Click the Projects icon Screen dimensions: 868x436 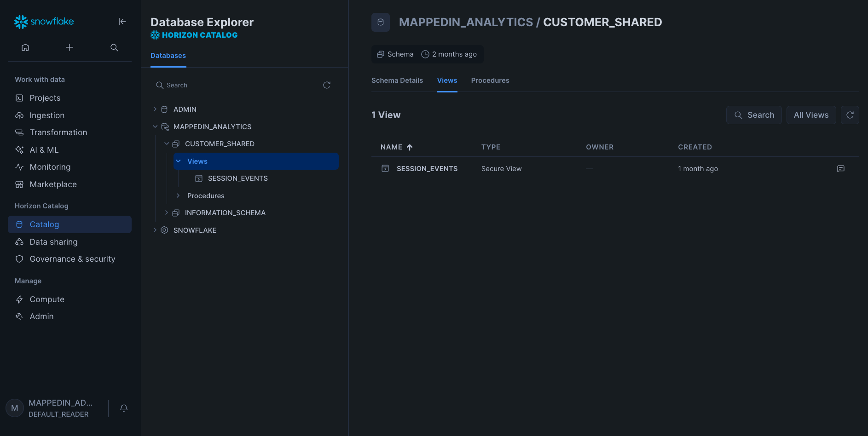click(x=19, y=98)
